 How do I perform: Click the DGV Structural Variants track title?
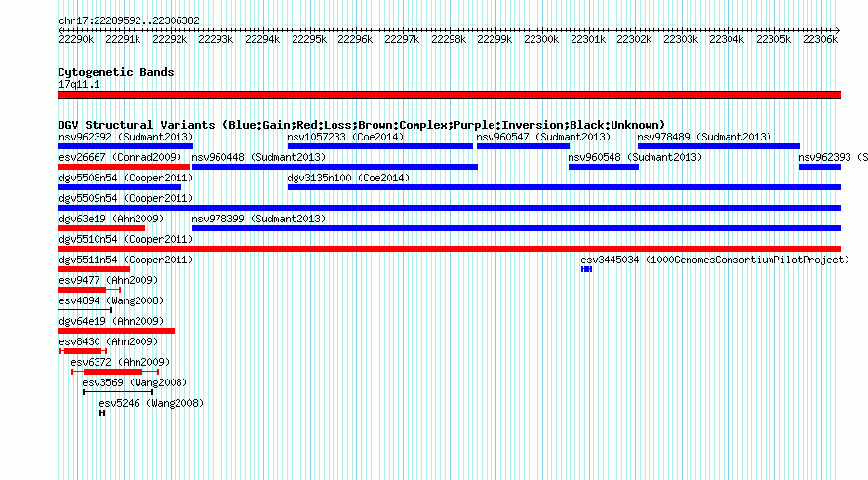361,125
